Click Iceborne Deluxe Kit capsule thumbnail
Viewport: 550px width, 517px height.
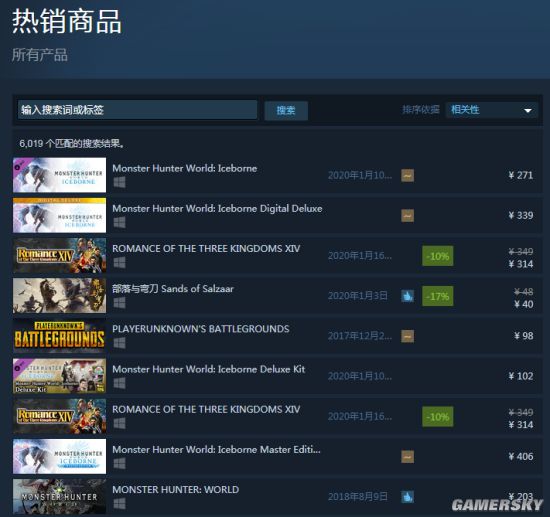[x=59, y=376]
